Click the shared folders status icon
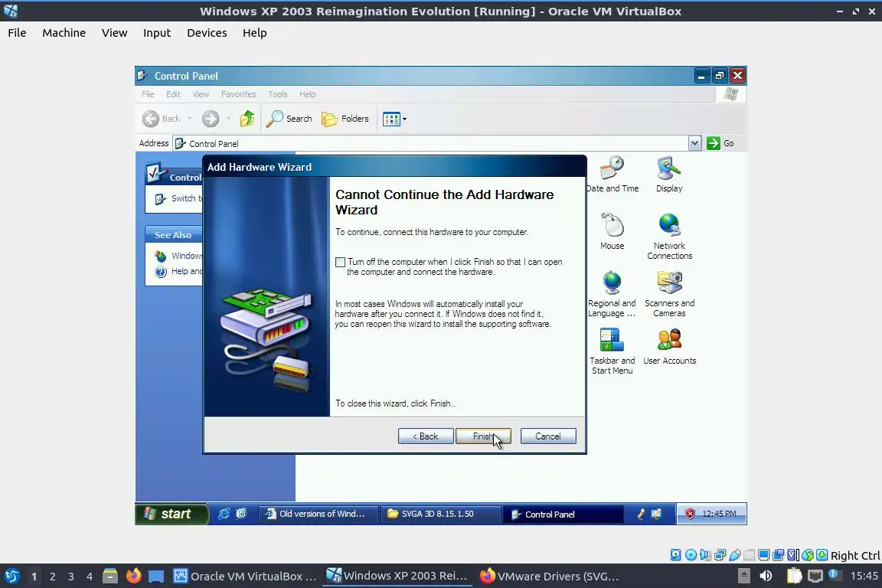The image size is (882, 588). pos(750,555)
